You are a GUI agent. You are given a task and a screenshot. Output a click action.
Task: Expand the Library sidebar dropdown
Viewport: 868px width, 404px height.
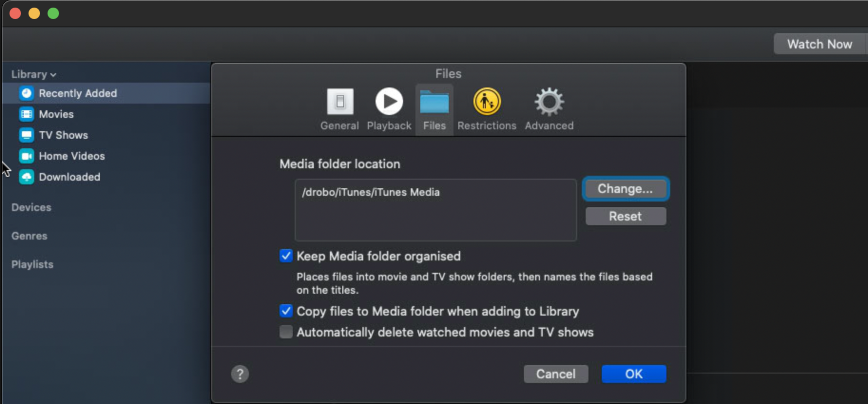pyautogui.click(x=34, y=75)
